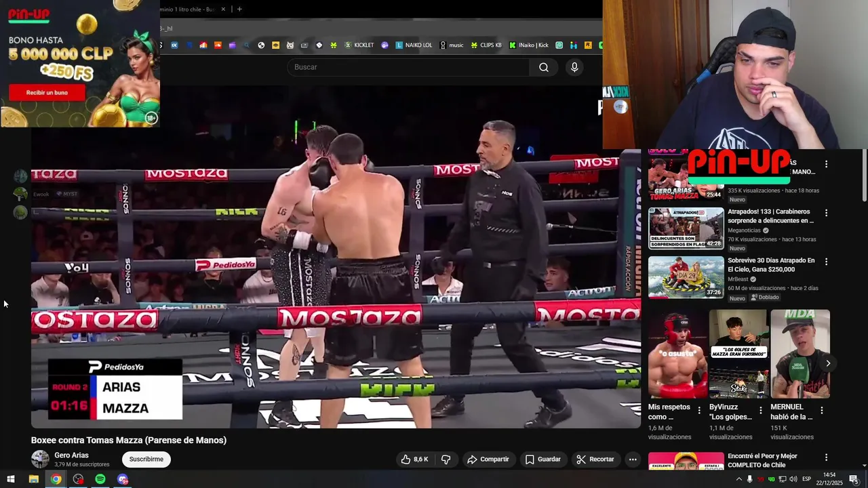Viewport: 868px width, 488px height.
Task: Open Discord from the taskbar
Action: coord(123,479)
